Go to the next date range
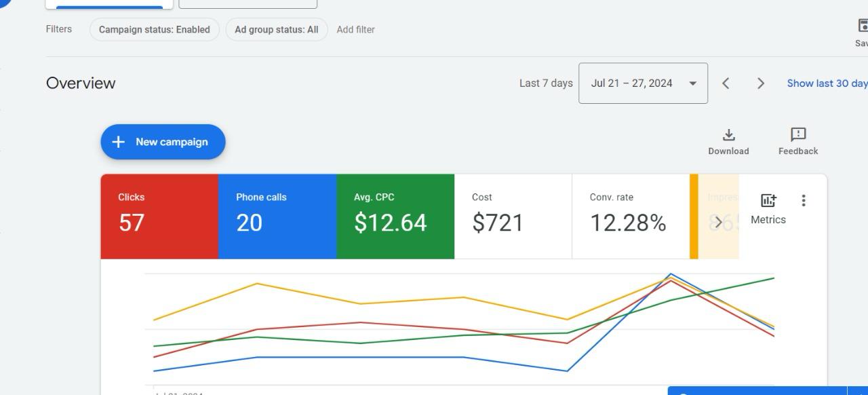The width and height of the screenshot is (868, 395). pos(761,83)
